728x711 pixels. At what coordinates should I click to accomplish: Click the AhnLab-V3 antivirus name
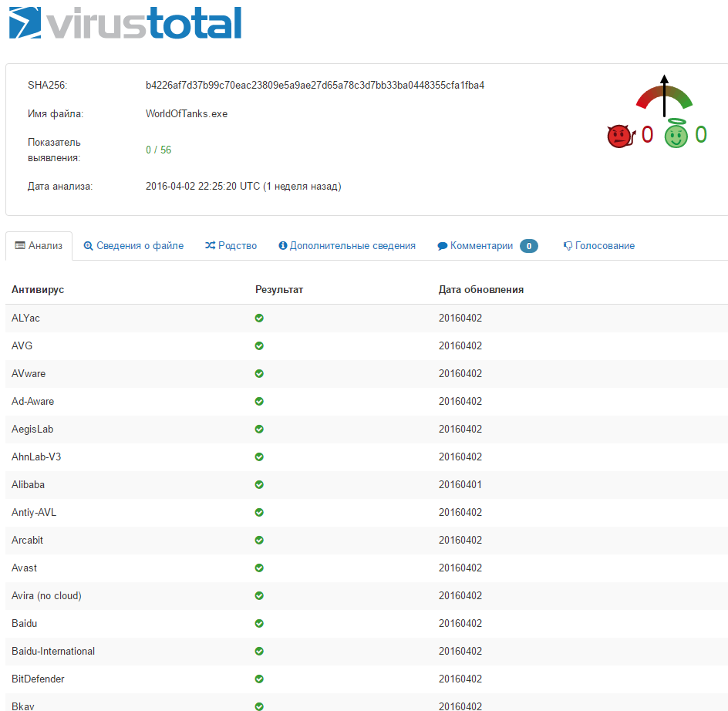(x=36, y=457)
